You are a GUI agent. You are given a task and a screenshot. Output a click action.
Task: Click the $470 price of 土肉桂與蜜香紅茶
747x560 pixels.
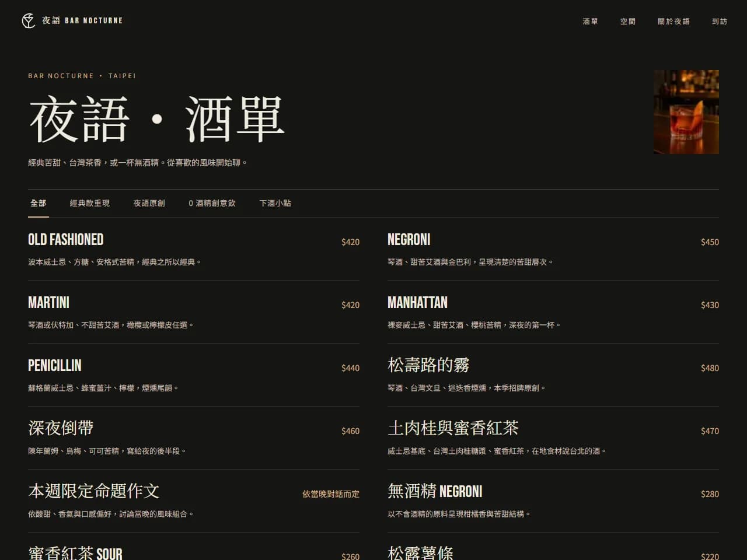[710, 431]
